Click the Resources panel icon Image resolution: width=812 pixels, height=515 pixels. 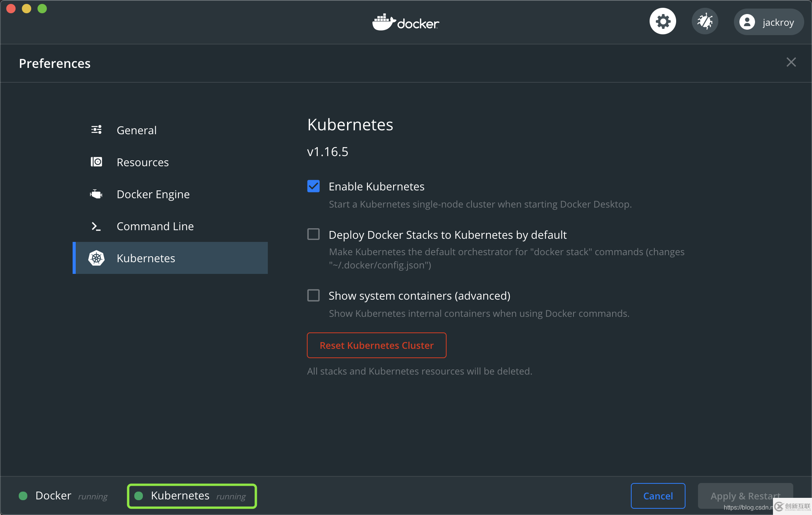tap(96, 162)
